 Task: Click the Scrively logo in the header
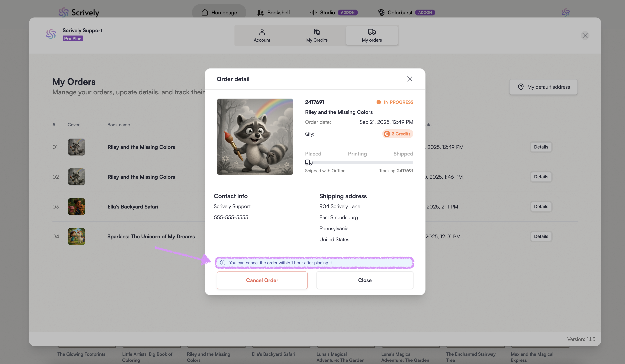tap(79, 12)
